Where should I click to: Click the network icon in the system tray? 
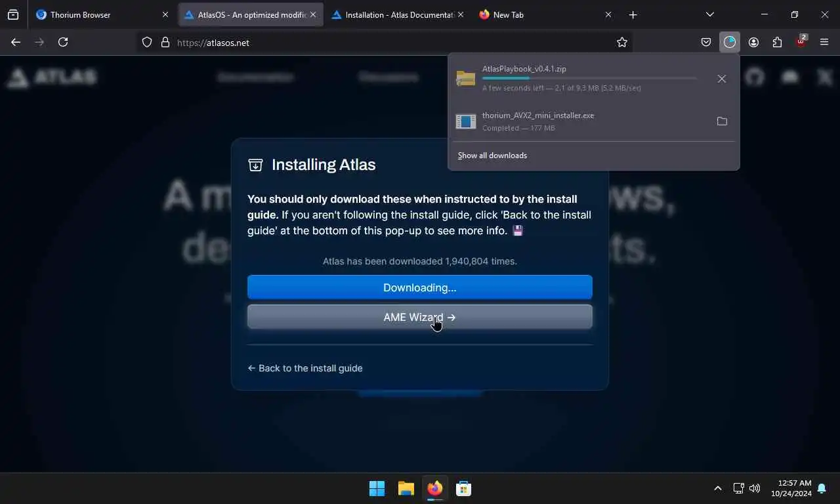738,488
